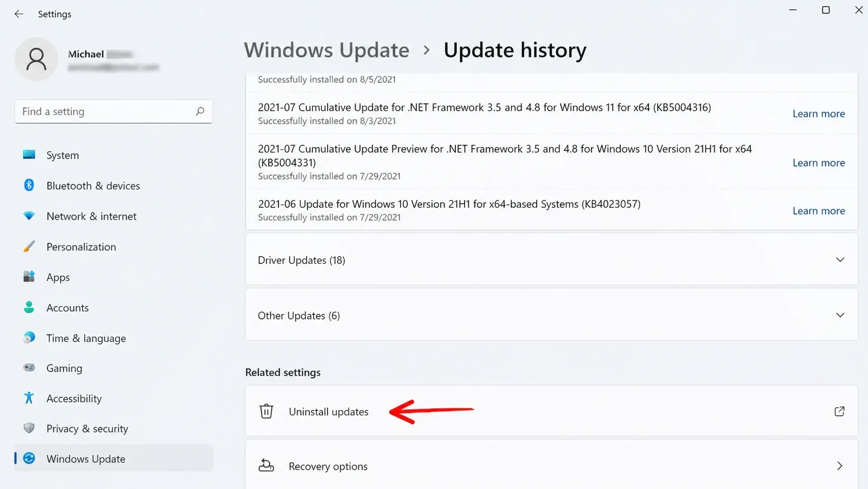The image size is (868, 489).
Task: Click Uninstall updates option
Action: point(551,411)
